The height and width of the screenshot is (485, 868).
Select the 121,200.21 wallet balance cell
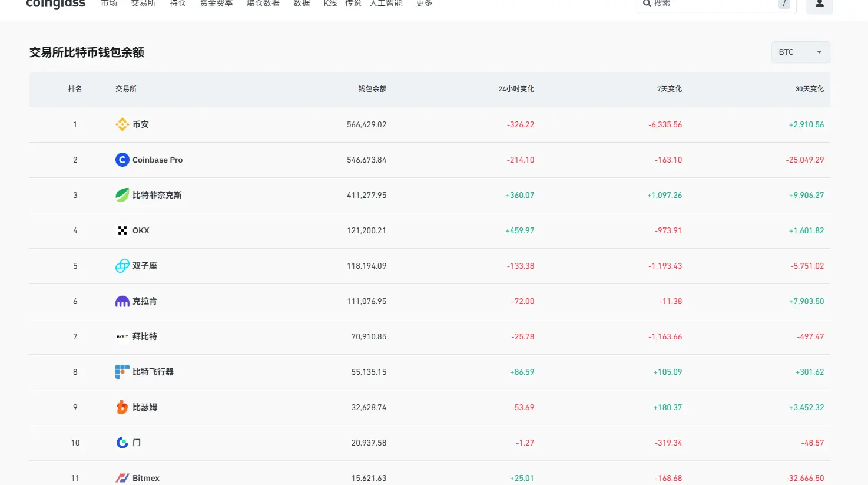[367, 230]
